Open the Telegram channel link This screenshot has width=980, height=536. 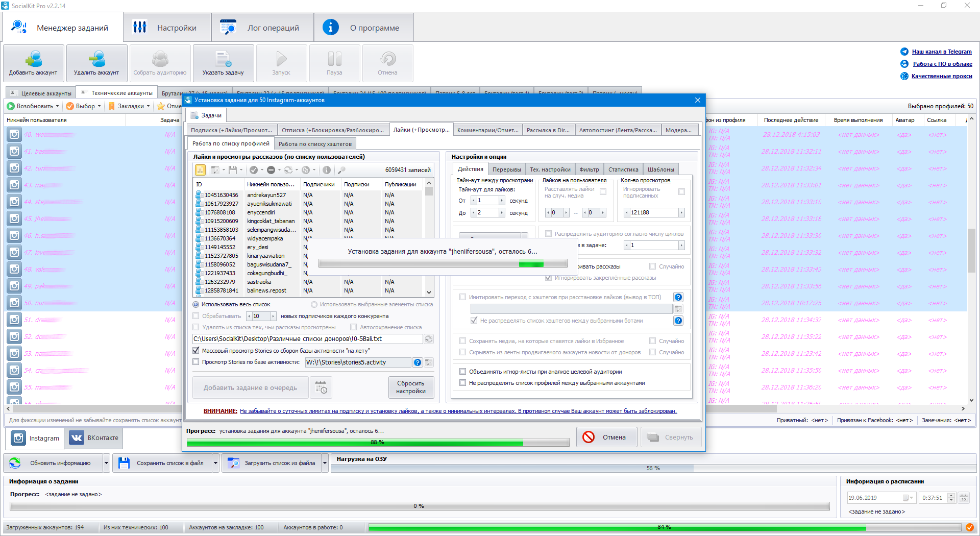pos(942,52)
